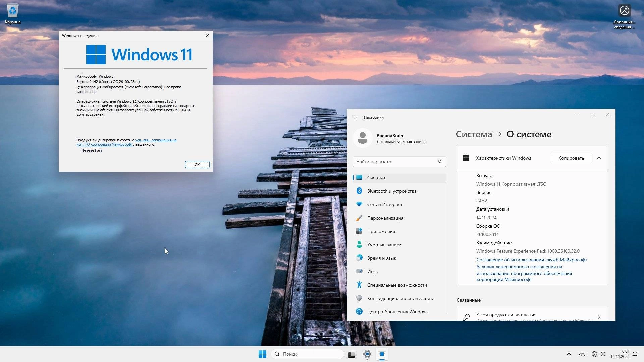This screenshot has height=362, width=644.
Task: Expand the Ключ продукта и активация chevron
Action: pyautogui.click(x=599, y=317)
